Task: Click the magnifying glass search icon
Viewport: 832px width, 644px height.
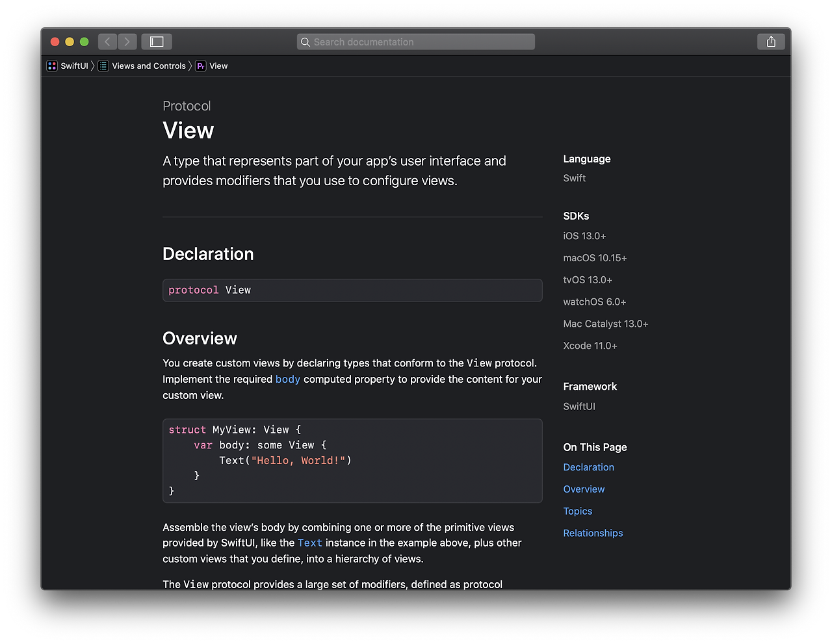Action: coord(305,42)
